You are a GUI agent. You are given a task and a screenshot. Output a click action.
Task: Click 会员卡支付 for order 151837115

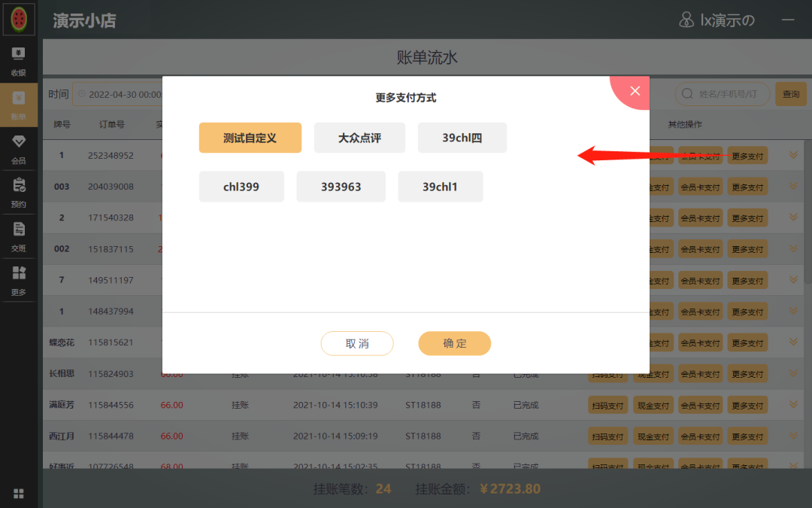click(700, 249)
